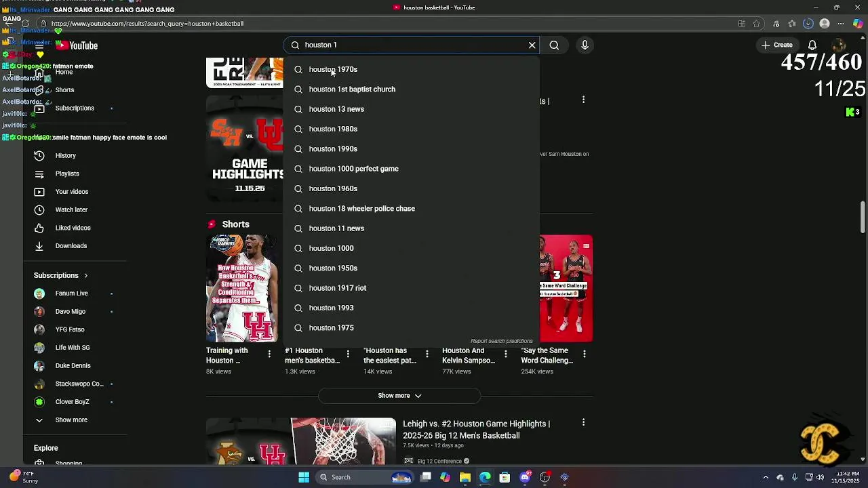Select suggestion houston 11 news

pos(411,228)
